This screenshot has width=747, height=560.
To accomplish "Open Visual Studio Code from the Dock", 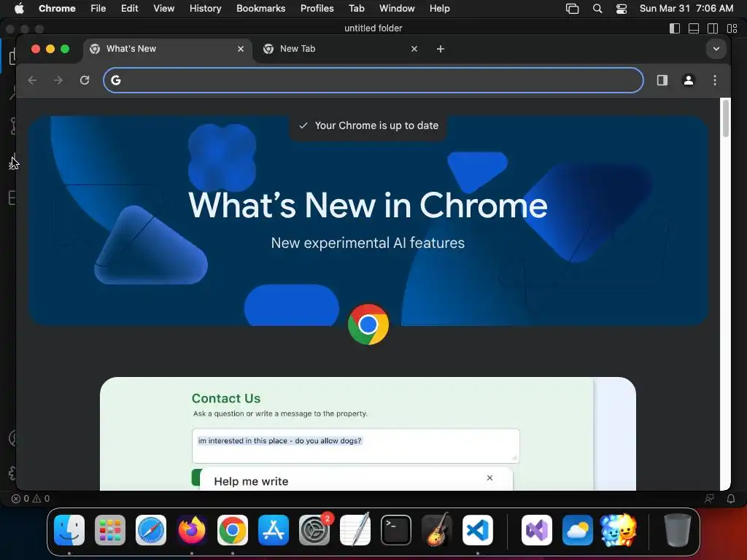I will pos(478,530).
